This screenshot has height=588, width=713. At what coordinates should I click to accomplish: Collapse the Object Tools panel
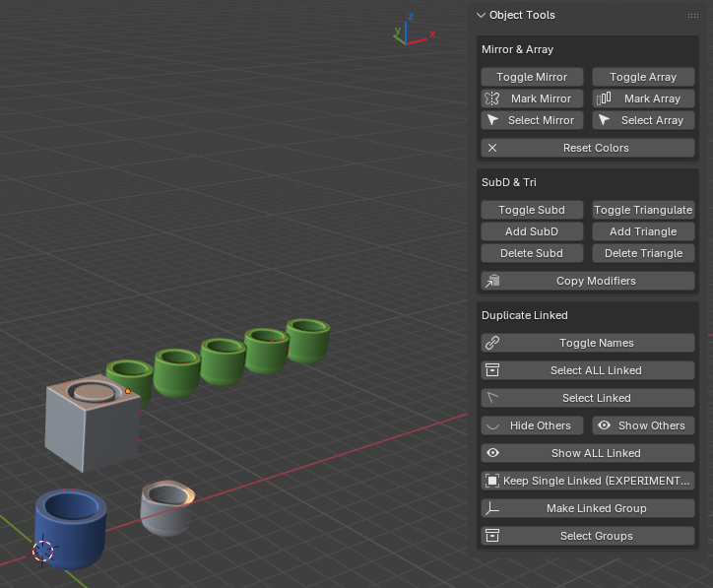coord(481,15)
